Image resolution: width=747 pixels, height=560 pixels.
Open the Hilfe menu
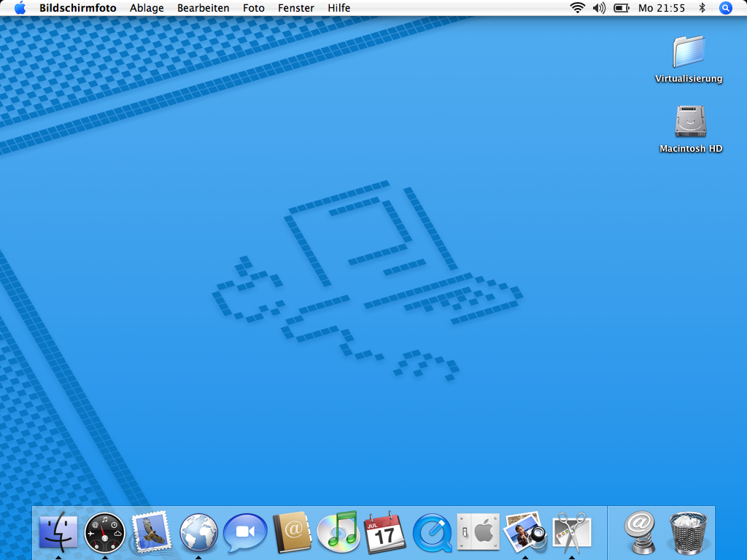338,8
